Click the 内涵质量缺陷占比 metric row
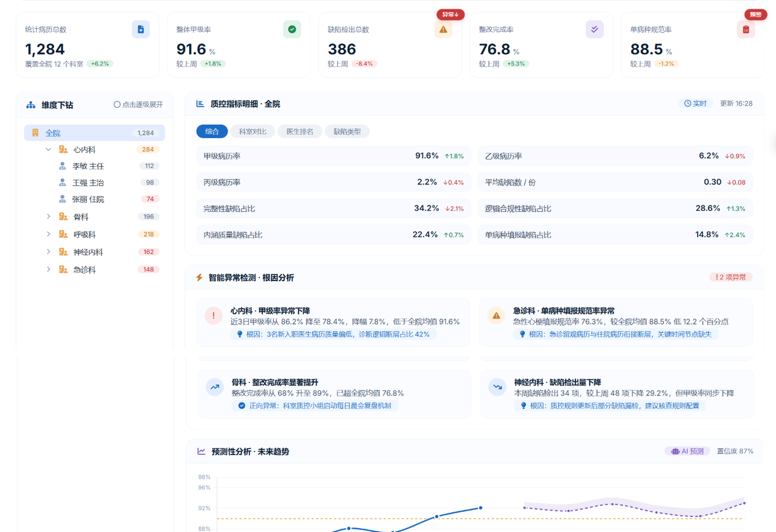The height and width of the screenshot is (532, 776). pyautogui.click(x=334, y=235)
